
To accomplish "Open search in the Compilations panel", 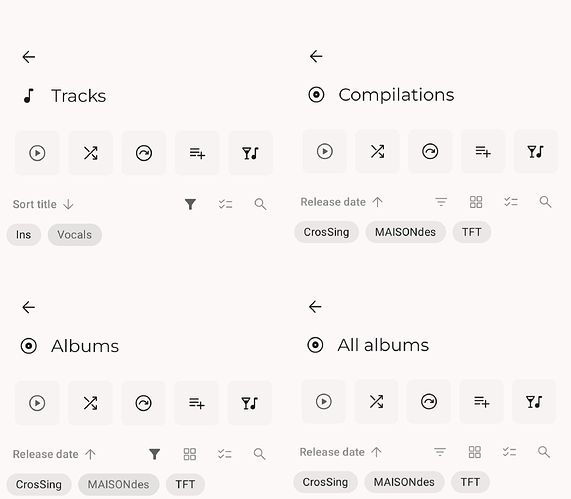I will 545,202.
